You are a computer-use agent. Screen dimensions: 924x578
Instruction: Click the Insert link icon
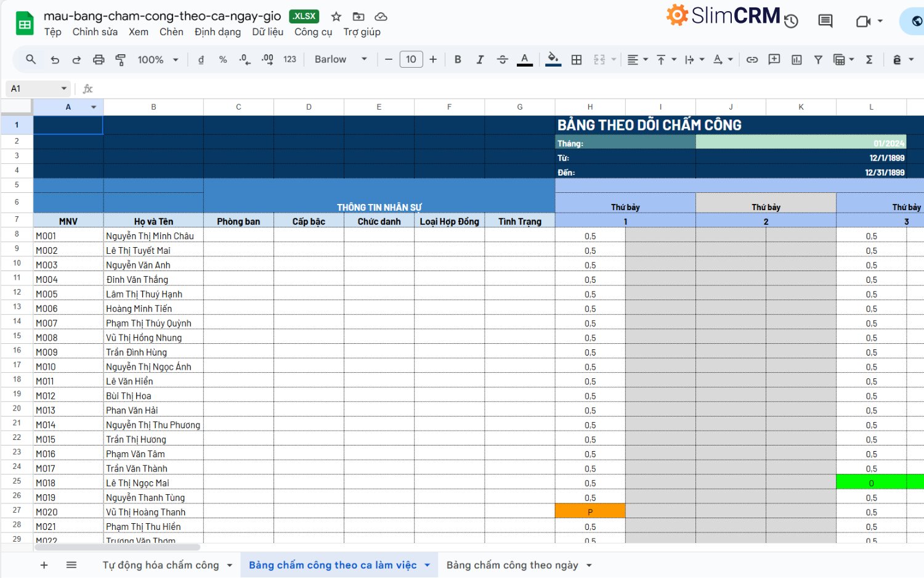coord(752,60)
